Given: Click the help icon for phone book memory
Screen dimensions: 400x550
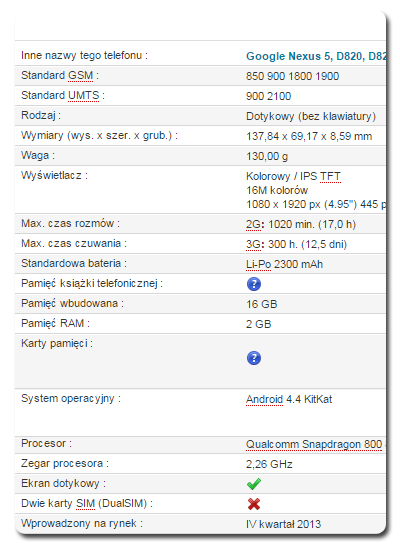Looking at the screenshot, I should click(254, 284).
